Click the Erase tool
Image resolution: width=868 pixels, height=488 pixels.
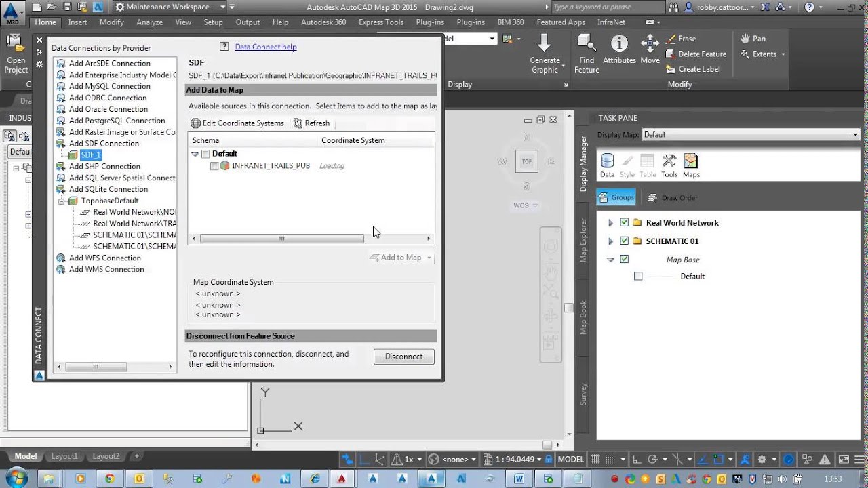tap(681, 39)
